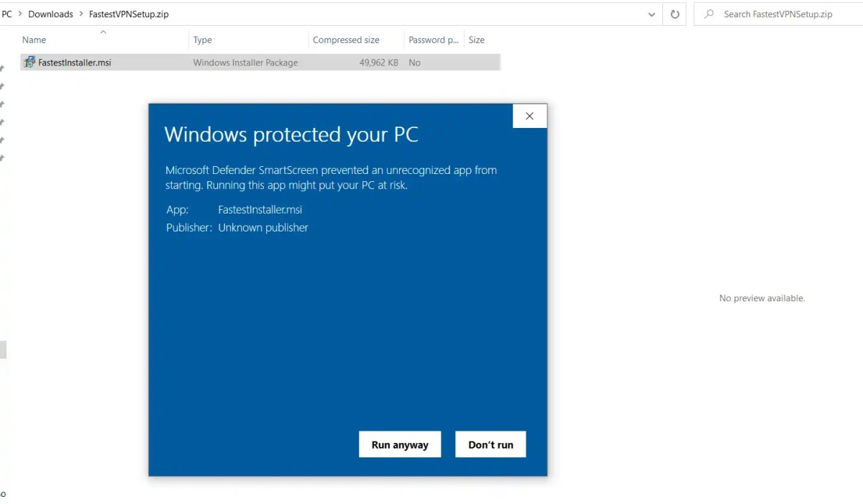
Task: Click the No preview available text
Action: coord(762,298)
